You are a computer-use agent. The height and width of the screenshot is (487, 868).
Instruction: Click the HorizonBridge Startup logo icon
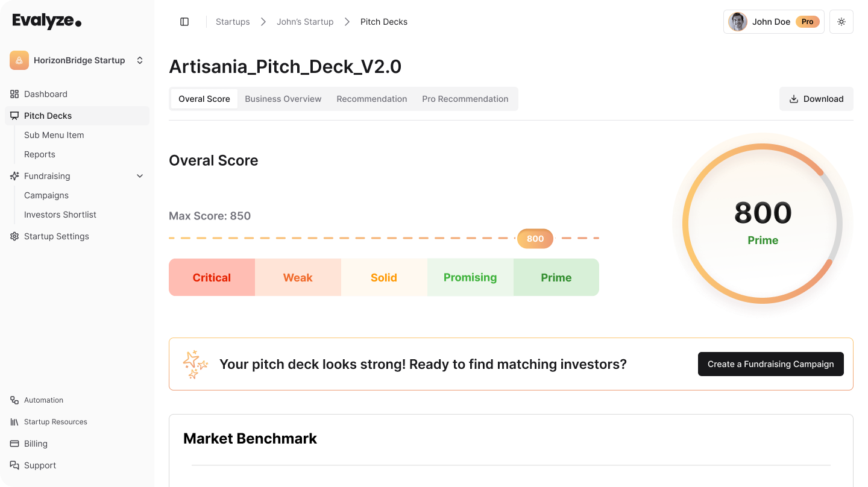(x=19, y=60)
